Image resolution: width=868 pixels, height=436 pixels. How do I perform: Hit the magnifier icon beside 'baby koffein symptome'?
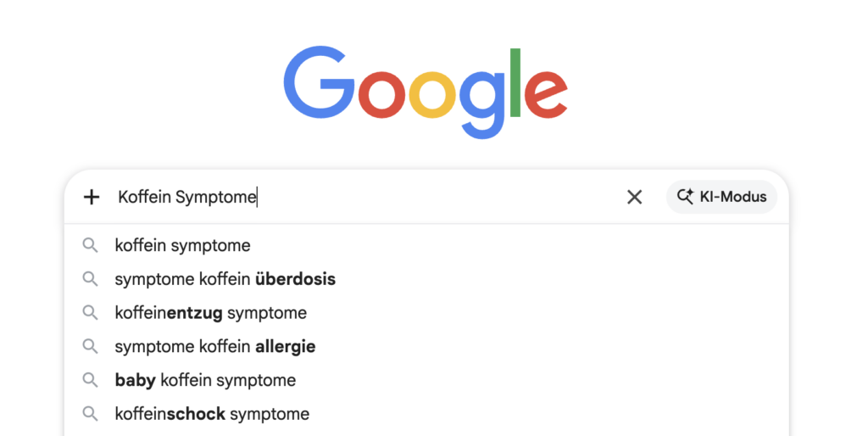click(x=90, y=381)
